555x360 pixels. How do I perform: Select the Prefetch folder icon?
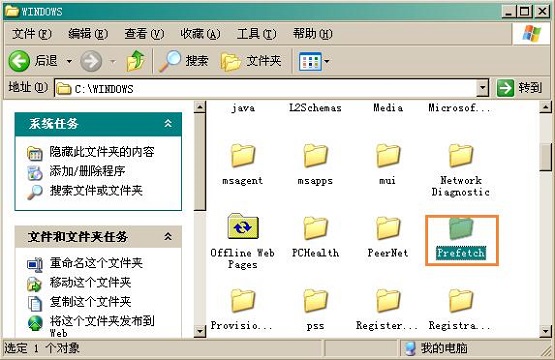click(461, 229)
